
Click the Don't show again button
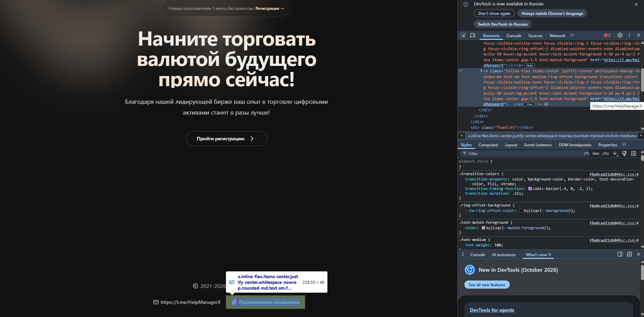(494, 14)
